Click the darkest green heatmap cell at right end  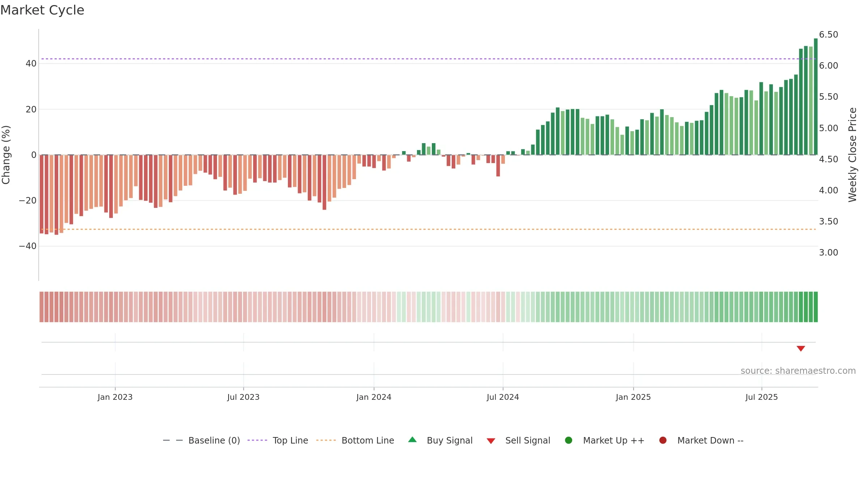click(x=816, y=307)
